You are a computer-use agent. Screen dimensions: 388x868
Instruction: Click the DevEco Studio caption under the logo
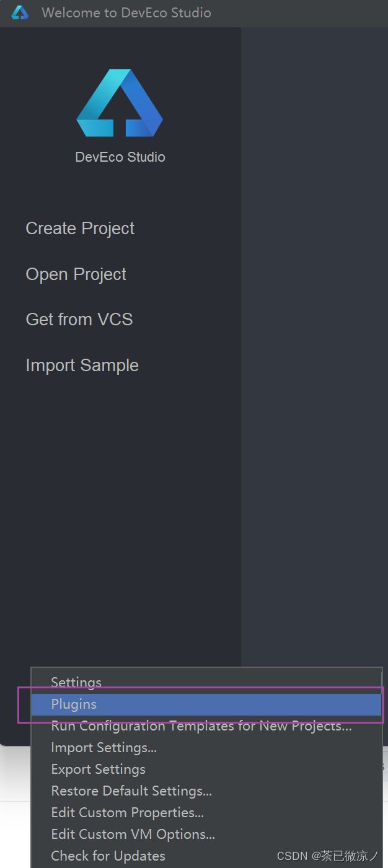click(120, 157)
